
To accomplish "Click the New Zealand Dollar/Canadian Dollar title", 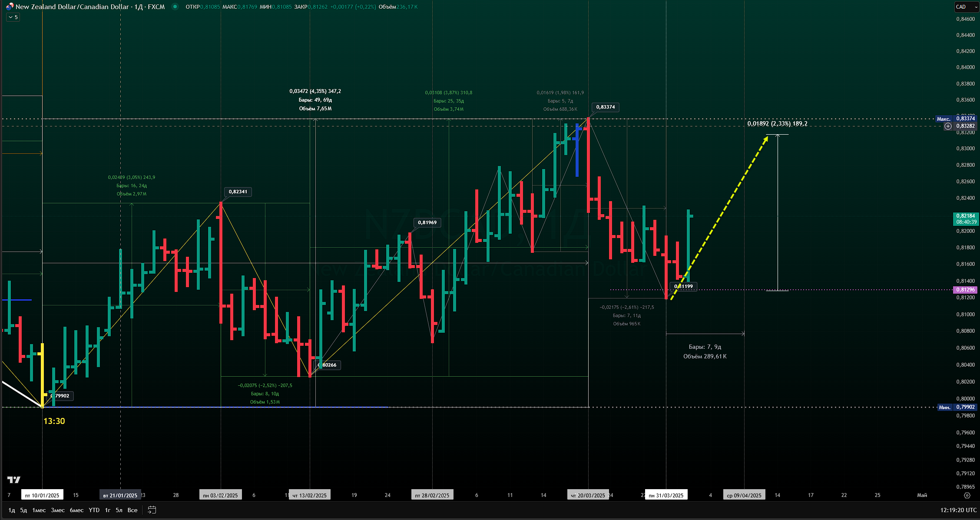I will coord(72,7).
